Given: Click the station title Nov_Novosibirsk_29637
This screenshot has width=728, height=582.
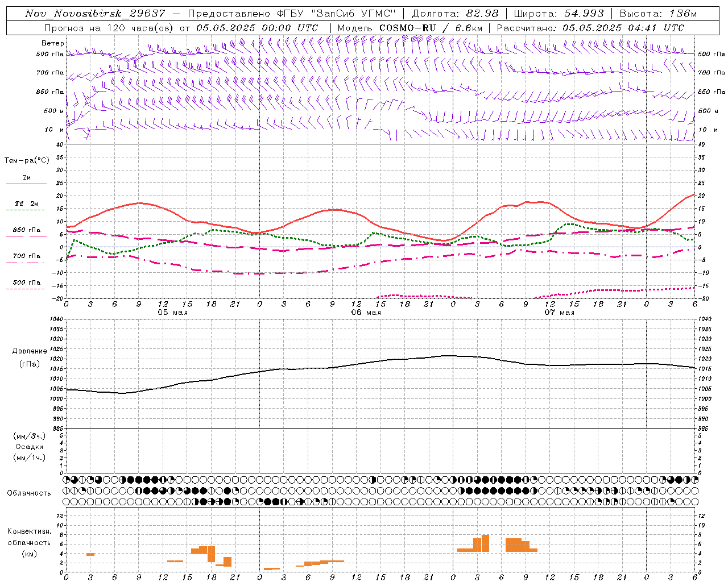Looking at the screenshot, I should click(95, 14).
